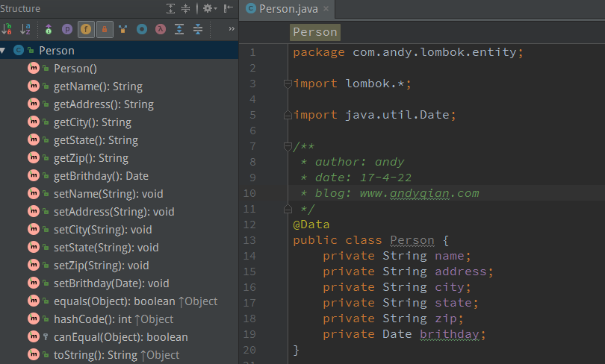
Task: Click method icon beside hashCode()
Action: [x=34, y=318]
